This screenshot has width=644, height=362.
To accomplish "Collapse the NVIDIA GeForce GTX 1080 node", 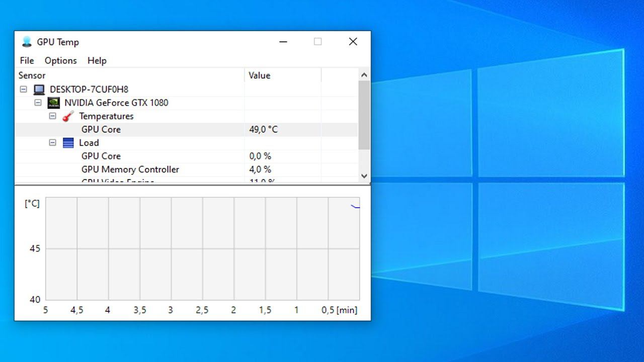I will click(38, 103).
